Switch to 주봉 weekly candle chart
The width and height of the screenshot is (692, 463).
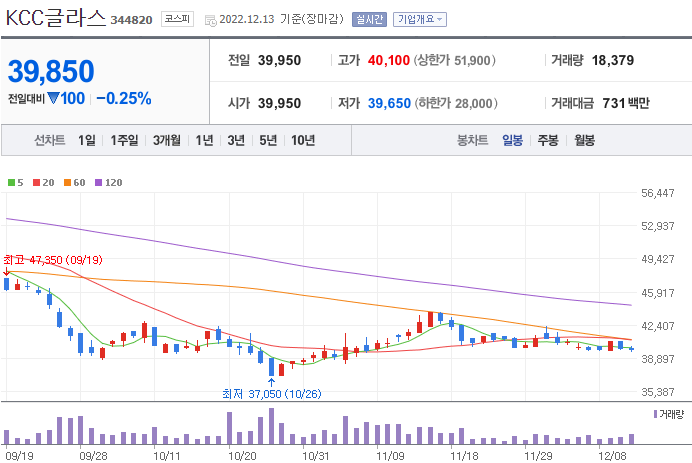click(548, 140)
